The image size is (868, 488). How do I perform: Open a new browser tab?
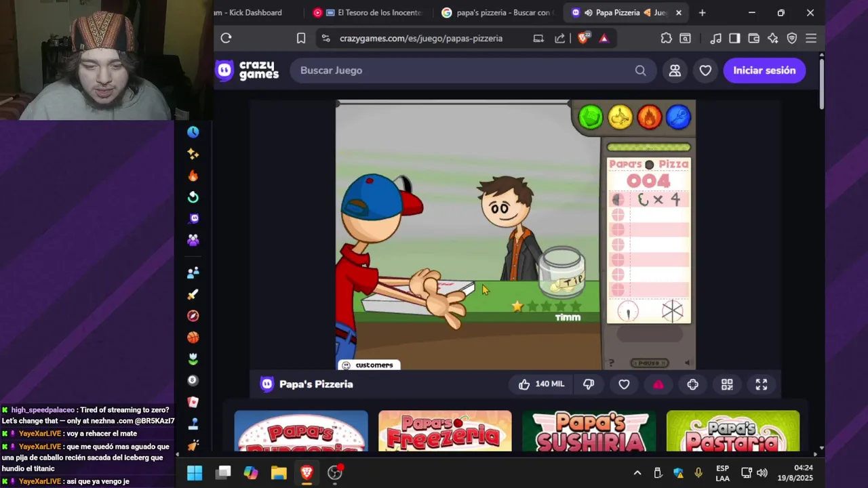click(702, 13)
